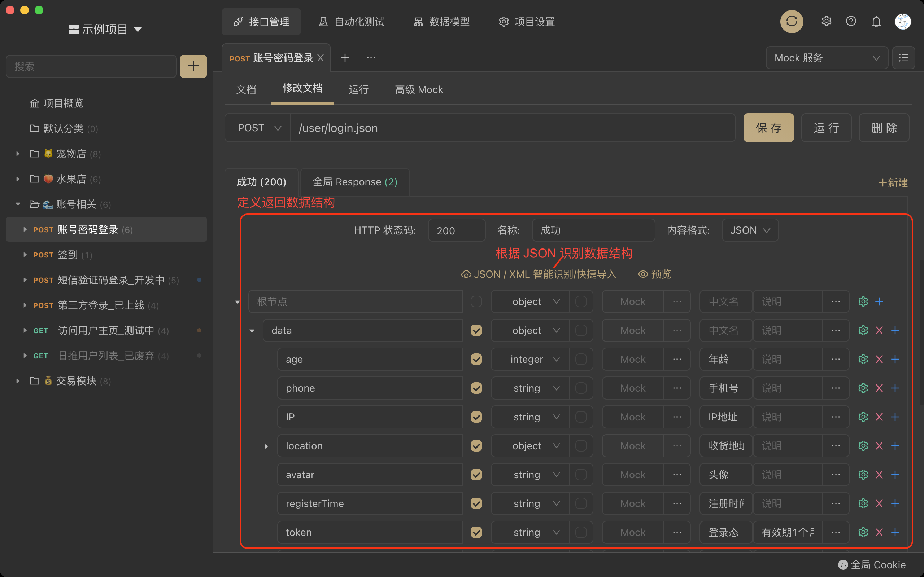924x577 pixels.
Task: Expand the location field node
Action: coord(266,446)
